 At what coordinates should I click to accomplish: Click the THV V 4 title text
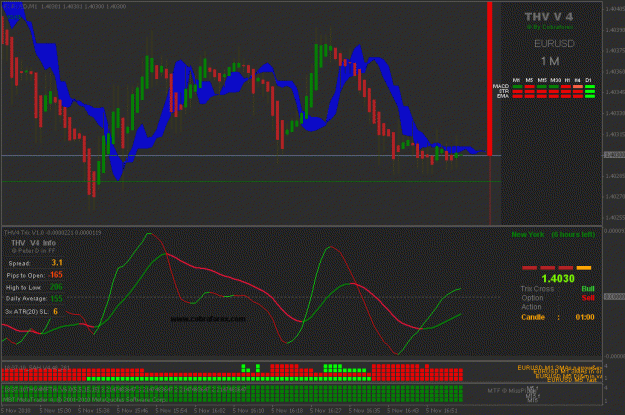549,17
